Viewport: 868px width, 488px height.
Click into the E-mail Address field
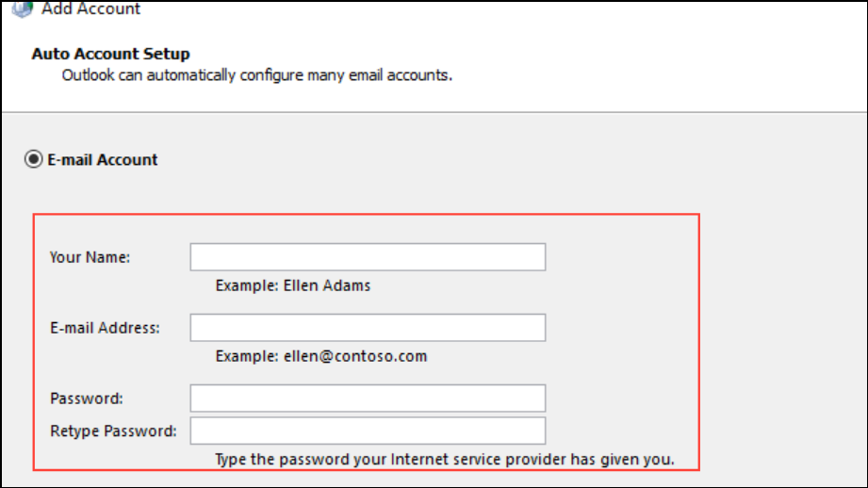click(x=368, y=328)
